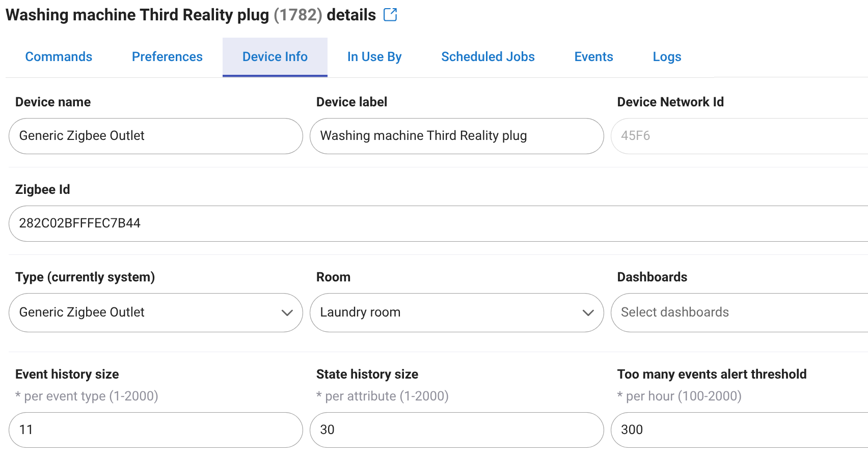868x460 pixels.
Task: View the Scheduled Jobs tab
Action: click(x=487, y=56)
